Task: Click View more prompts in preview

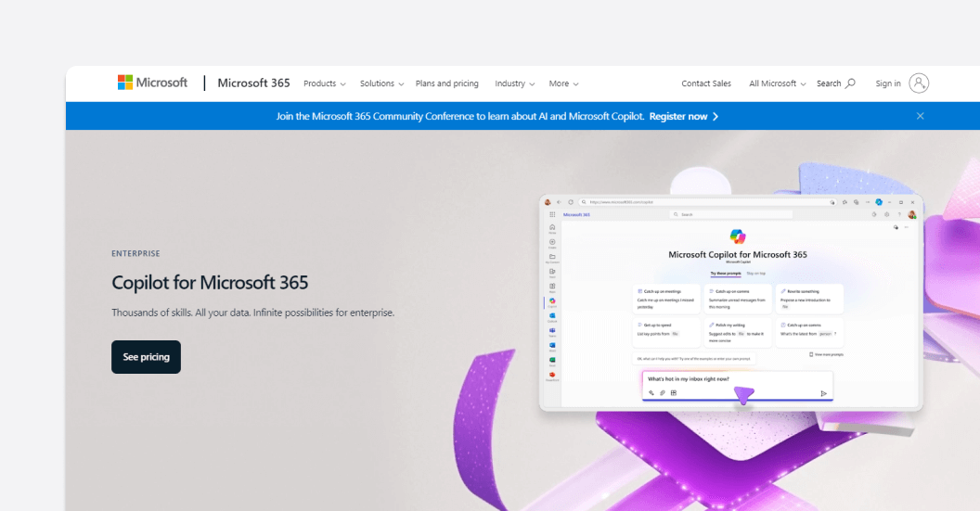Action: [x=826, y=354]
